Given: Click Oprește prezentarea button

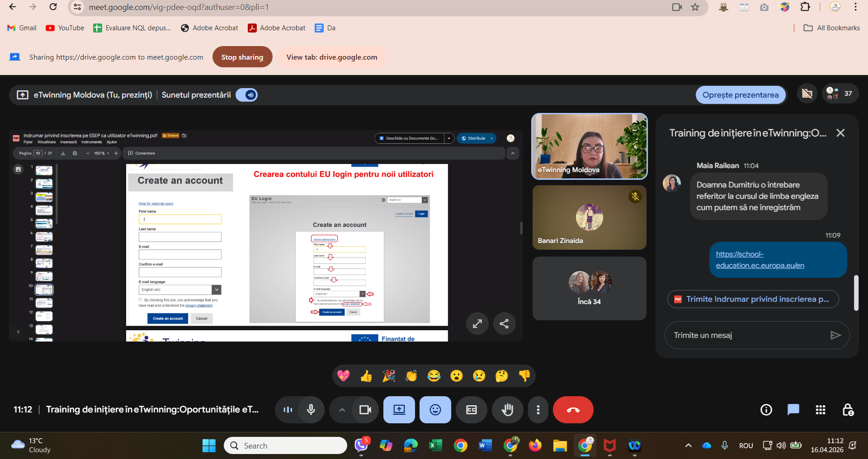Looking at the screenshot, I should tap(740, 95).
